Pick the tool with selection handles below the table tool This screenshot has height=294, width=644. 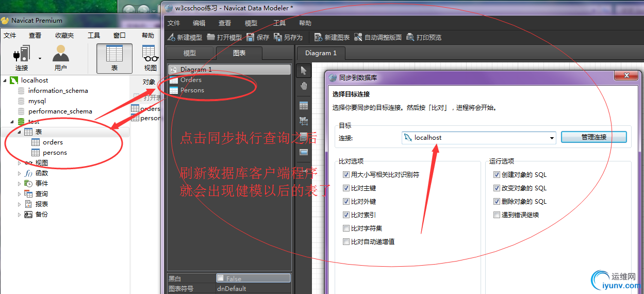click(304, 121)
